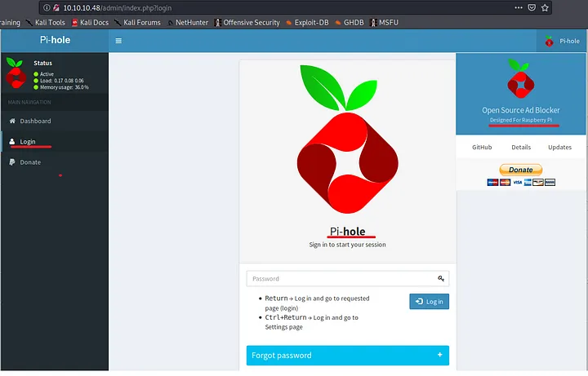Focus the Password input field
The image size is (588, 376).
click(339, 279)
